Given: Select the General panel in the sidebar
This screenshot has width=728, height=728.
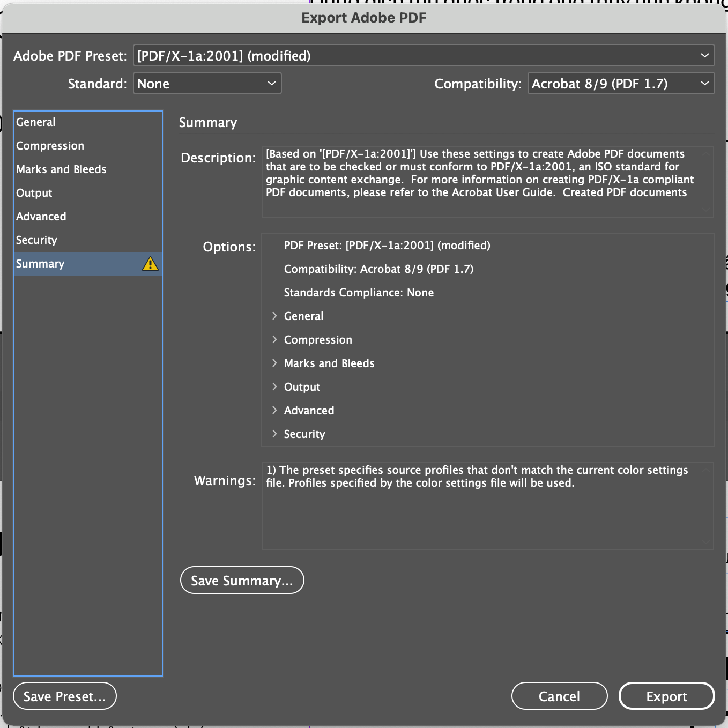Looking at the screenshot, I should pos(36,122).
